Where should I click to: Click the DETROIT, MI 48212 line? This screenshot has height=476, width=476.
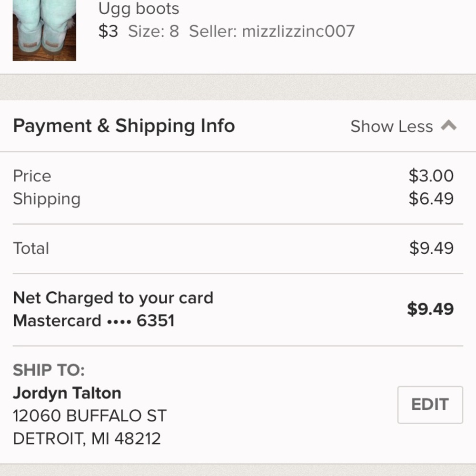[87, 438]
